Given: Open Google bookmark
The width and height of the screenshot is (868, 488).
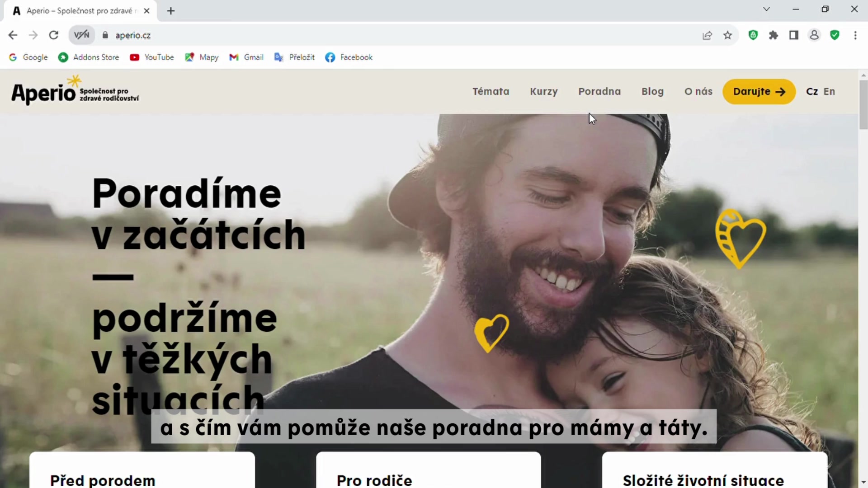Looking at the screenshot, I should pos(28,57).
